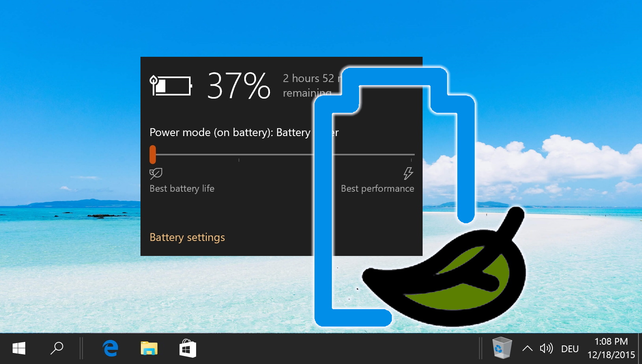This screenshot has width=642, height=364.
Task: Click the 'Best performance' label
Action: (378, 189)
